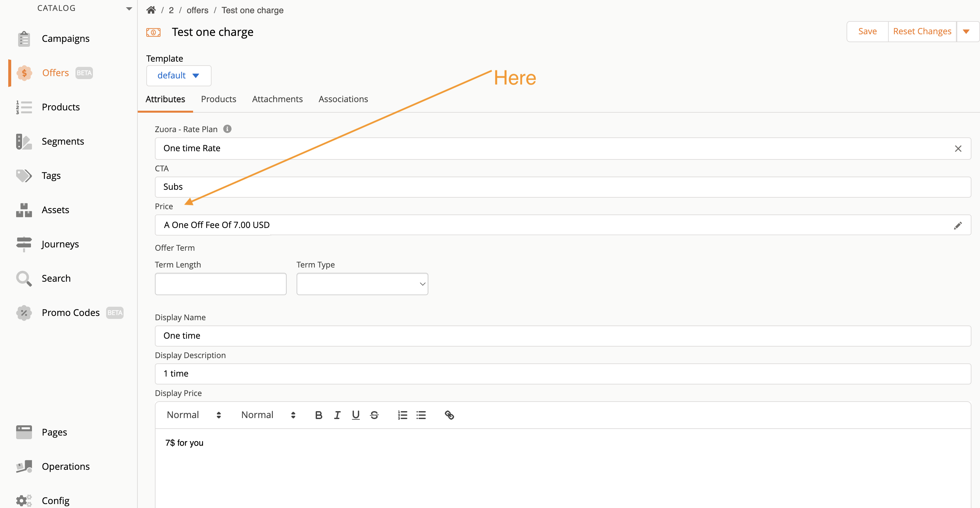Open the Term Type dropdown
This screenshot has height=508, width=980.
(x=362, y=284)
